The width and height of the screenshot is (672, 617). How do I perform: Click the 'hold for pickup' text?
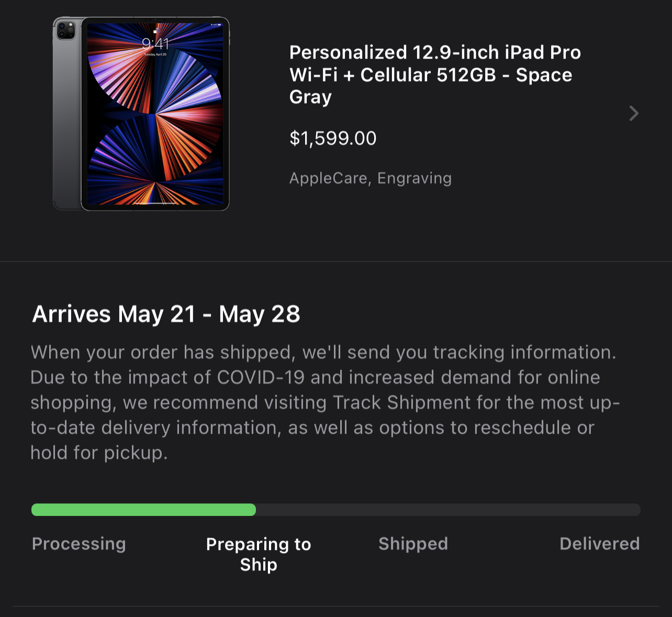[98, 453]
